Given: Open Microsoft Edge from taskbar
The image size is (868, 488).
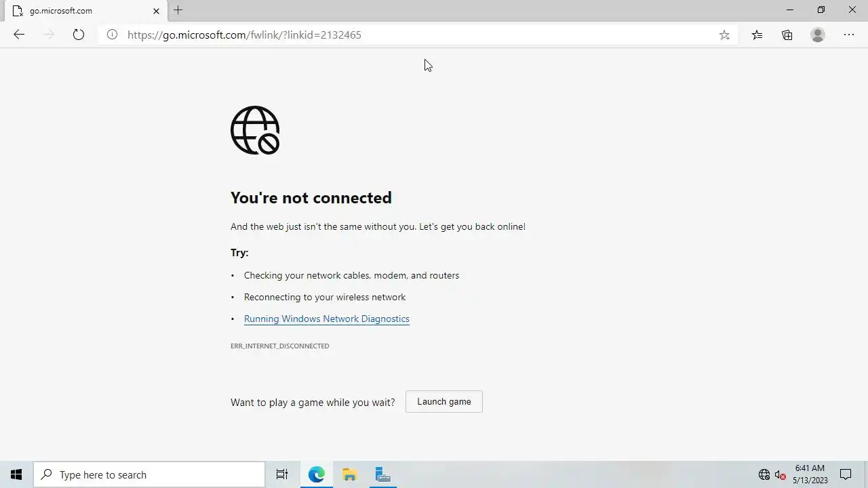Looking at the screenshot, I should [317, 474].
